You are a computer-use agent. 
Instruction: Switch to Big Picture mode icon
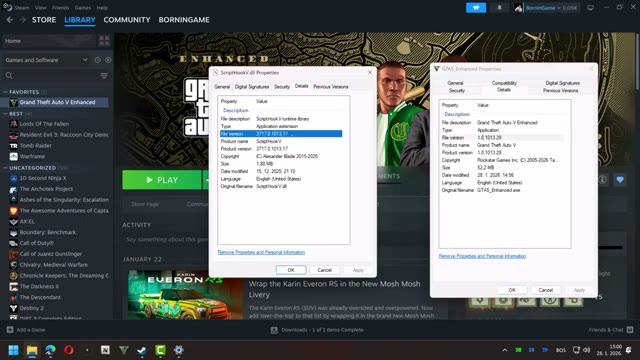click(590, 8)
